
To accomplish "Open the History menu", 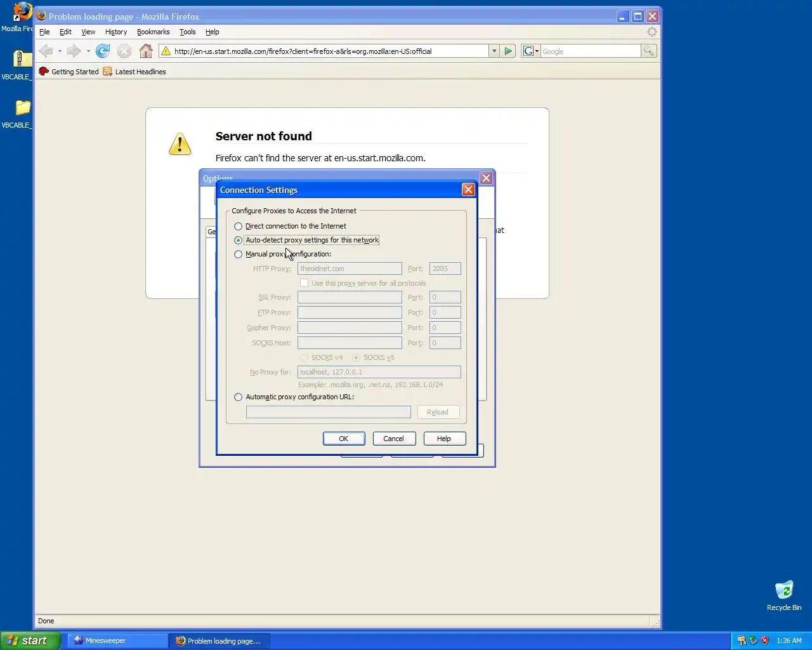I will pos(116,32).
